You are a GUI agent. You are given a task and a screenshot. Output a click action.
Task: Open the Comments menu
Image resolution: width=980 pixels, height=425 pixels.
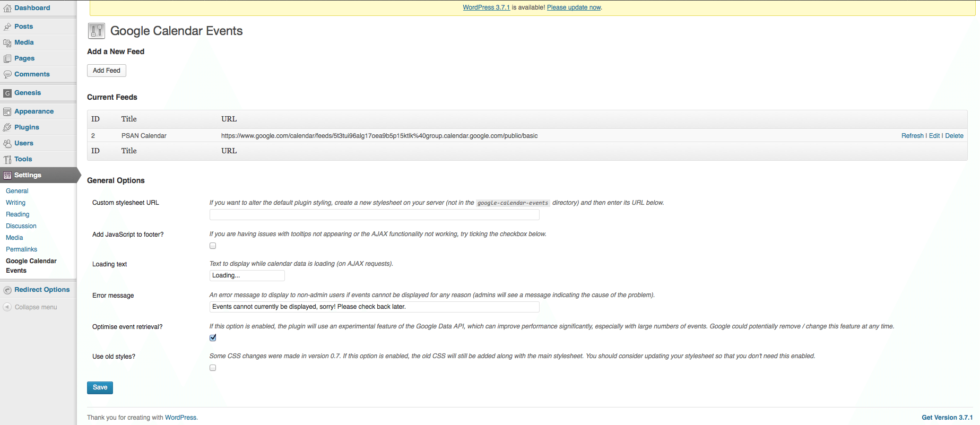(x=32, y=74)
